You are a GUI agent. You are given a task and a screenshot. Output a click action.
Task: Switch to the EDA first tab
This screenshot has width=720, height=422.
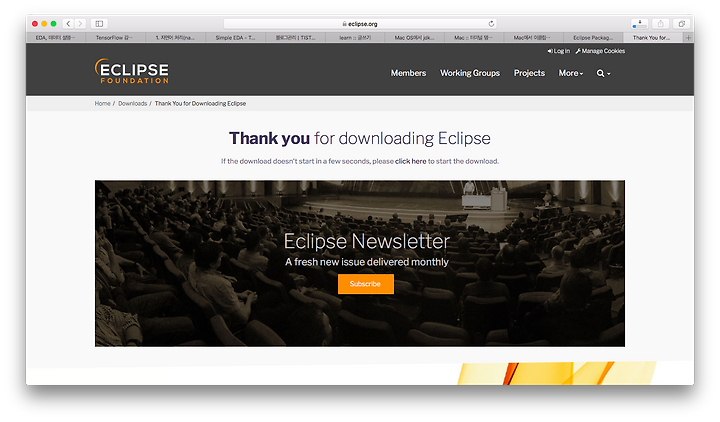pos(56,38)
